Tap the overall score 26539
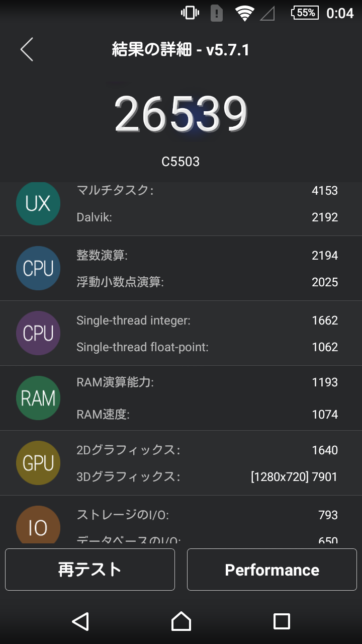Screen dimensions: 362x644 point(181,113)
